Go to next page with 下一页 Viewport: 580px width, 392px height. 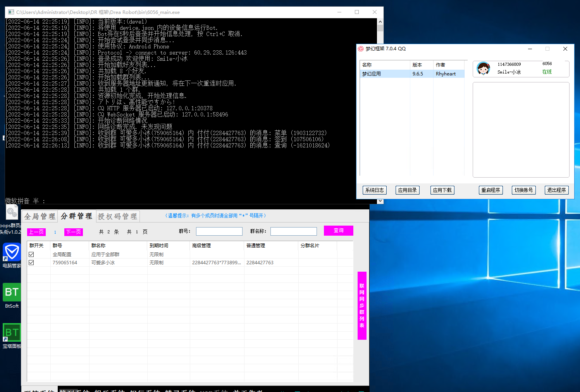click(74, 232)
